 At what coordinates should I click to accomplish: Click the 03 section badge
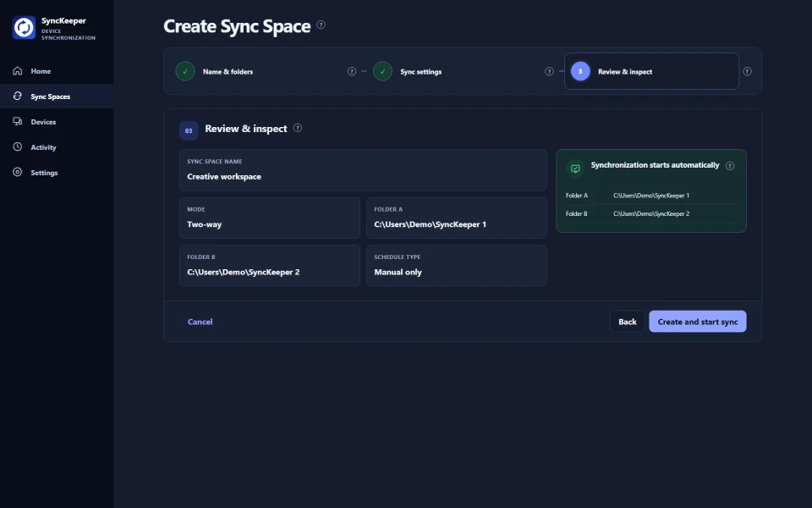189,130
